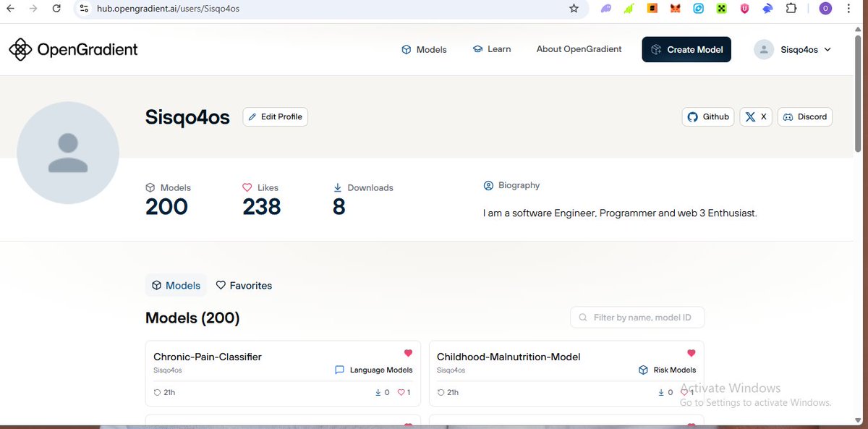Open the Discord profile link

[x=805, y=116]
